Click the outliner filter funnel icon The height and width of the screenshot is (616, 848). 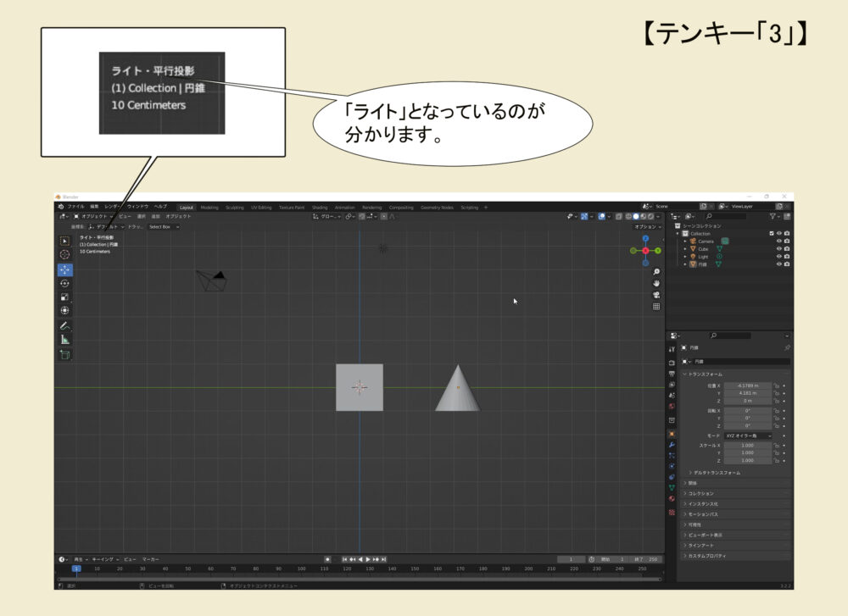point(773,216)
